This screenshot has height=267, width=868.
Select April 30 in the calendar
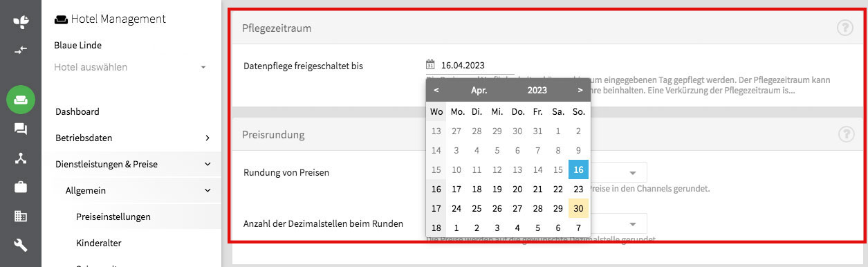click(578, 208)
